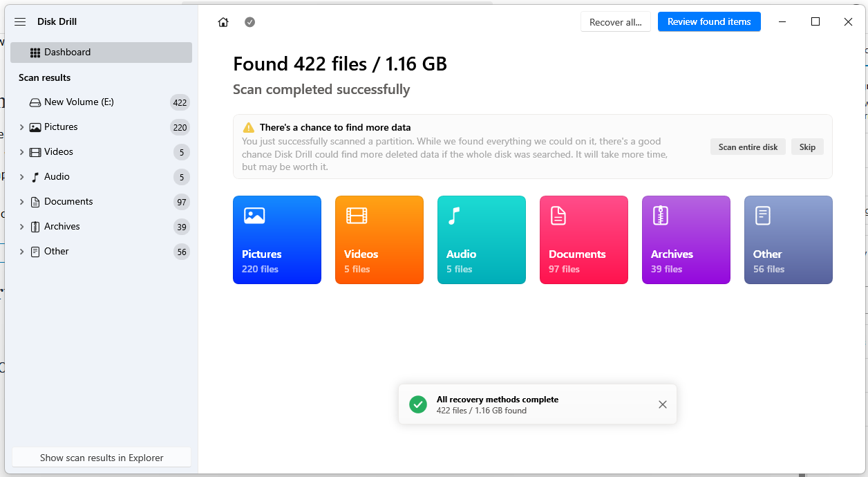Screen dimensions: 868x477
Task: Open the Archives category tile
Action: [686, 240]
